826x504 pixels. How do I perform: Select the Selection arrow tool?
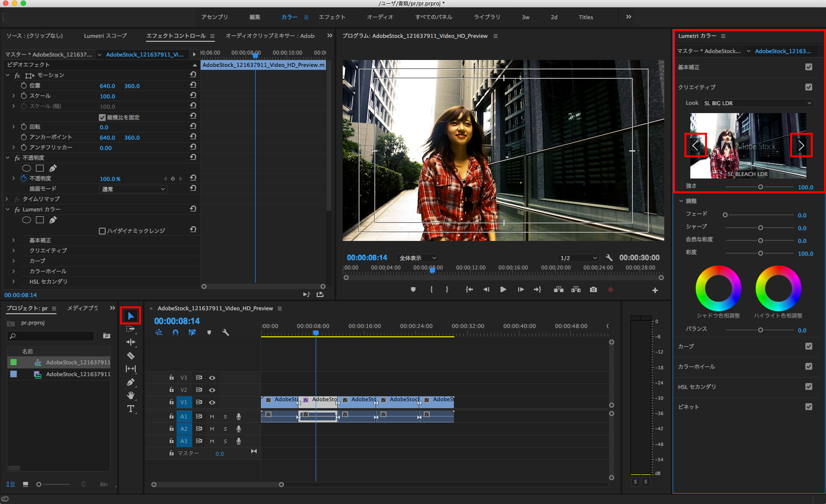point(130,316)
